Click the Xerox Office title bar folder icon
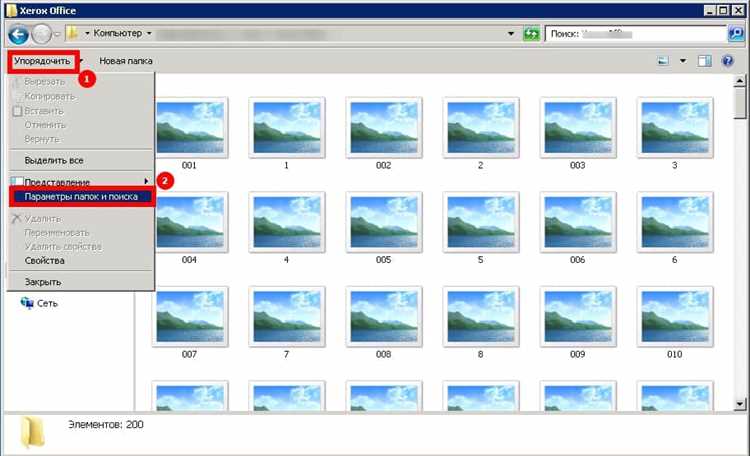Image resolution: width=750 pixels, height=456 pixels. pyautogui.click(x=11, y=10)
